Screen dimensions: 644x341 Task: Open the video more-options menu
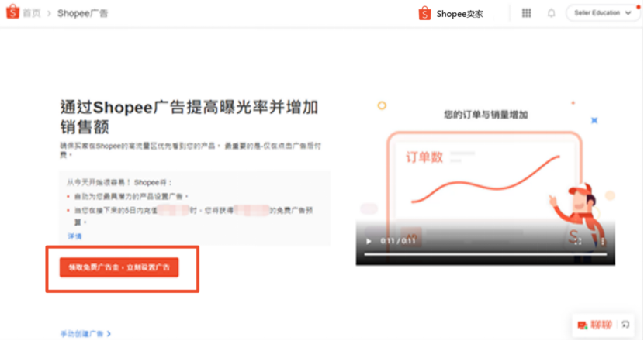click(x=603, y=241)
